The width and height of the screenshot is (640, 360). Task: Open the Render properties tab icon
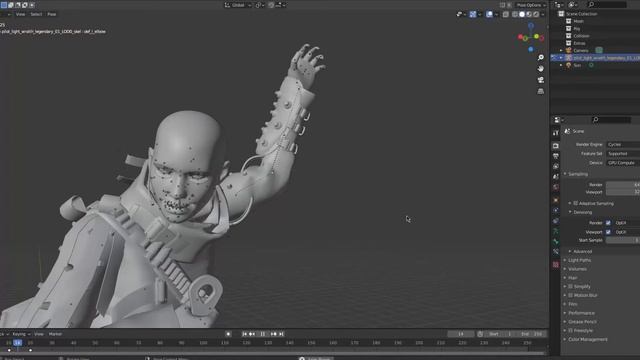point(556,146)
